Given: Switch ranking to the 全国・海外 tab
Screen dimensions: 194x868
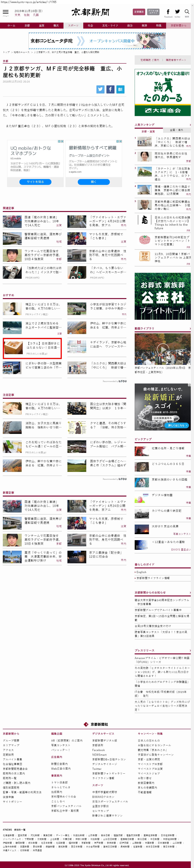Looking at the screenshot, I should [176, 130].
